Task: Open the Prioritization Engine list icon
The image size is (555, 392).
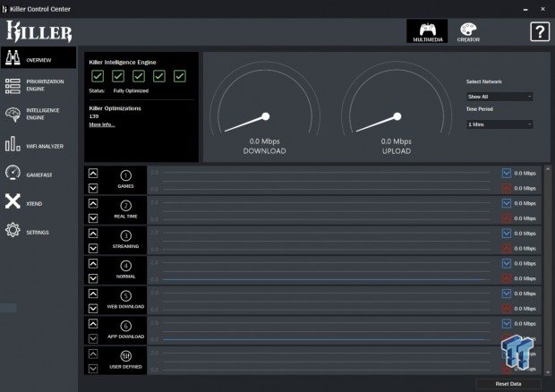Action: 13,86
